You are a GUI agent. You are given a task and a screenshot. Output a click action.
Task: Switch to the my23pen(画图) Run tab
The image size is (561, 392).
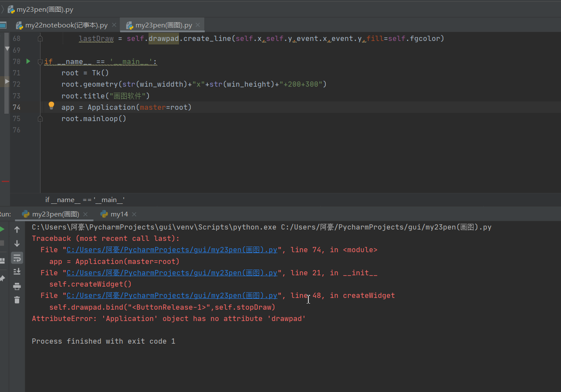(x=55, y=214)
